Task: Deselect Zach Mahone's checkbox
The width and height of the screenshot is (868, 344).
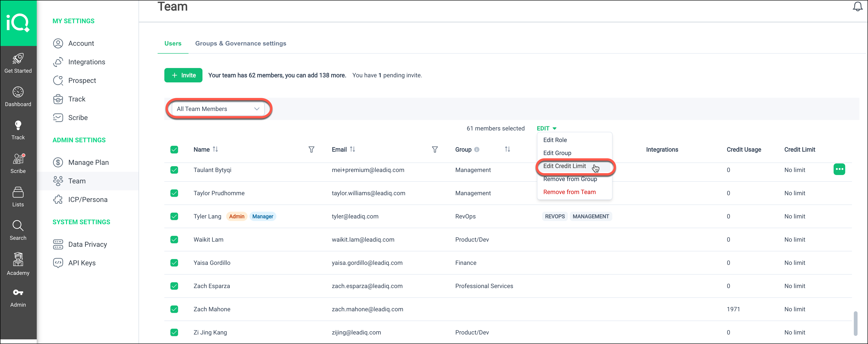Action: 174,309
